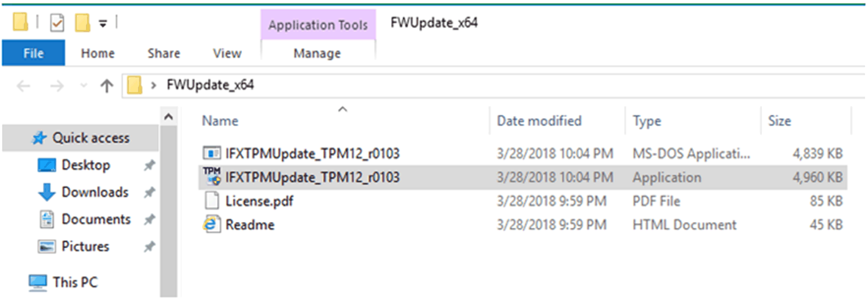The height and width of the screenshot is (300, 868).
Task: Switch to the View ribbon tab
Action: (227, 53)
